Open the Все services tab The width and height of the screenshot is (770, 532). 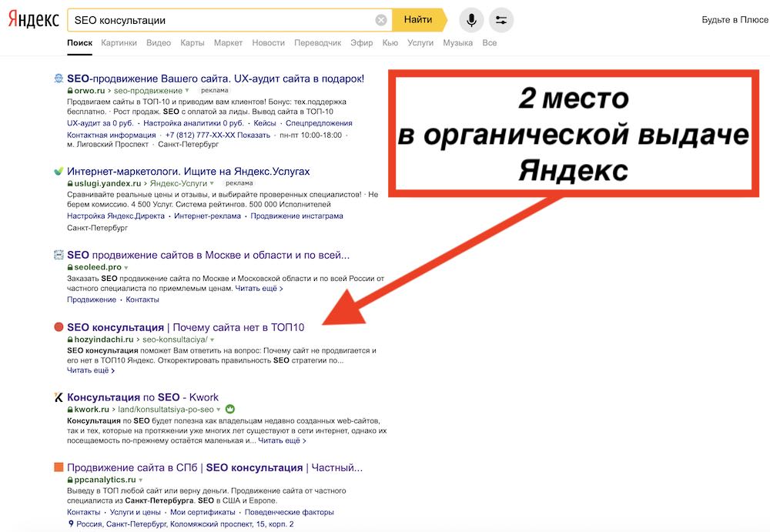[x=489, y=43]
